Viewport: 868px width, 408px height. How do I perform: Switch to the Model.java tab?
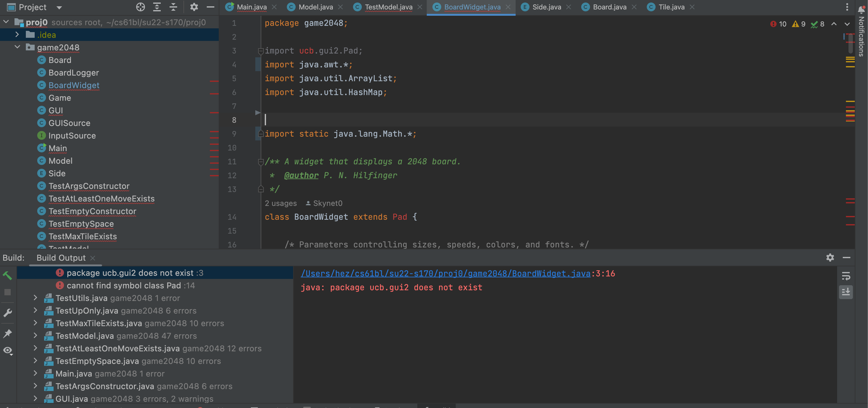[315, 7]
